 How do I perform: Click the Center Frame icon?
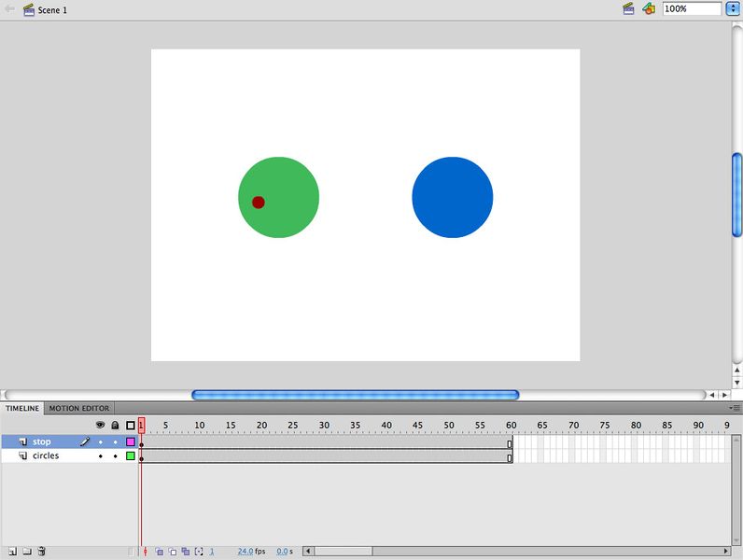point(145,552)
